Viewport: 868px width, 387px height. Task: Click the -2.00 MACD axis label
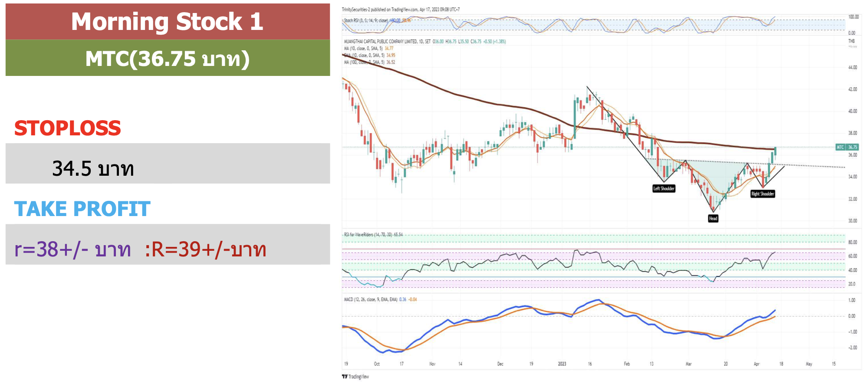852,348
